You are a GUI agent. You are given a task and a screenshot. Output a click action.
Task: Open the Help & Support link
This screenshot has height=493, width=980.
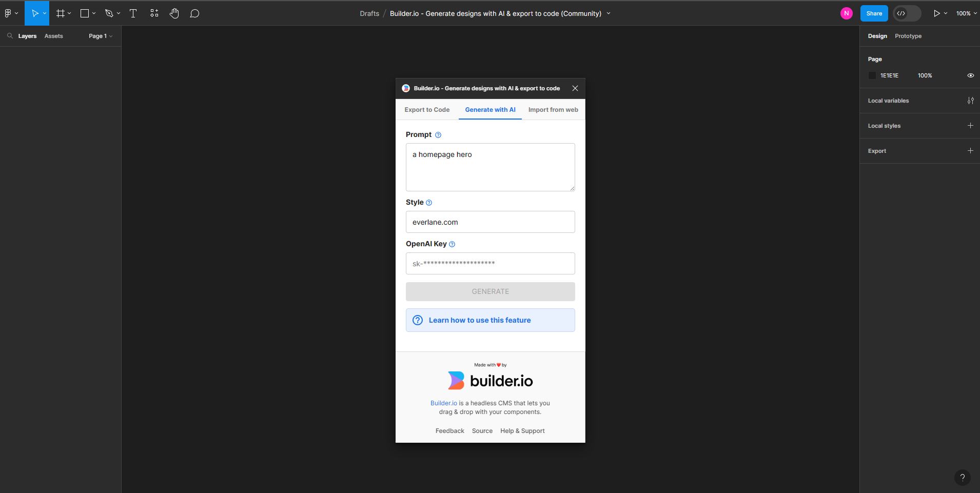point(522,431)
